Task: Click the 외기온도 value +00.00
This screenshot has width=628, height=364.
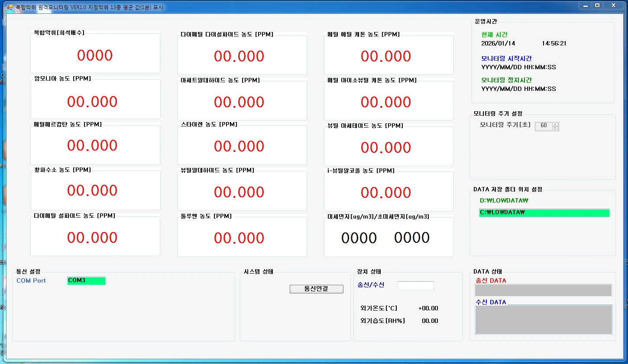Action: (428, 308)
